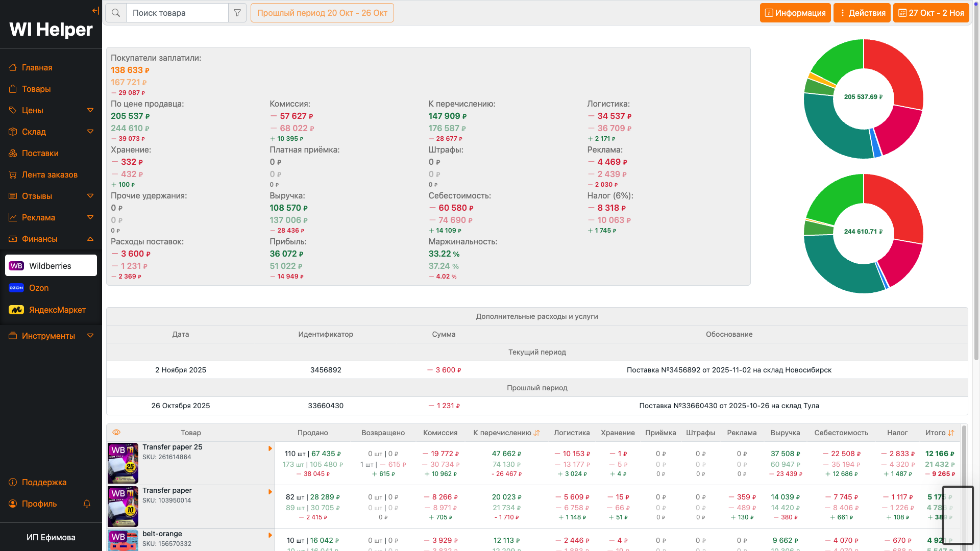Click the notification bell icon
Image resolution: width=980 pixels, height=551 pixels.
tap(87, 504)
